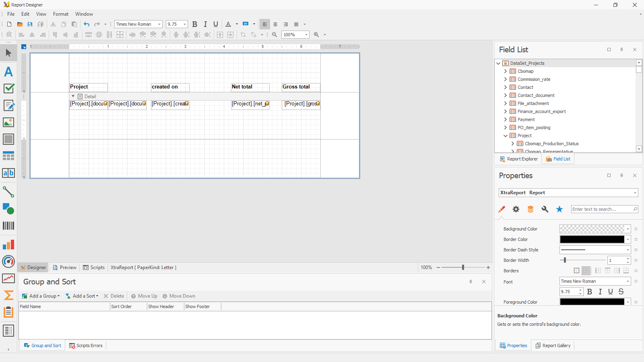The height and width of the screenshot is (362, 644).
Task: Open the Report Gallery tab
Action: [x=553, y=346]
